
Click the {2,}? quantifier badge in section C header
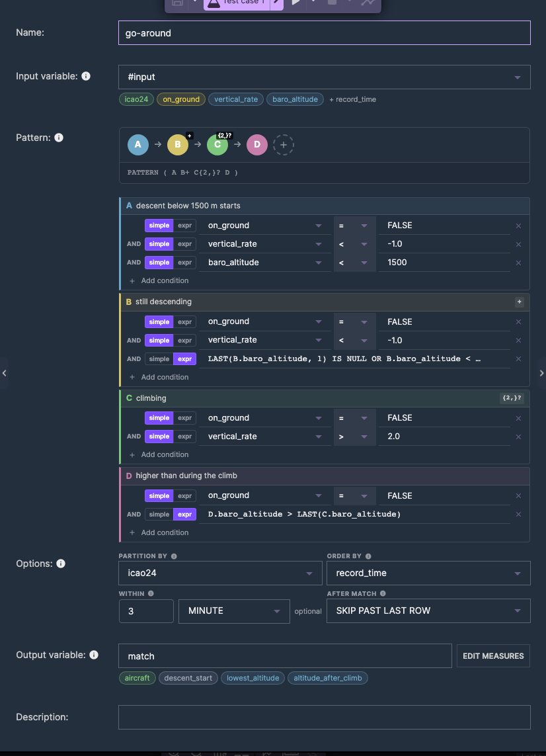[512, 398]
